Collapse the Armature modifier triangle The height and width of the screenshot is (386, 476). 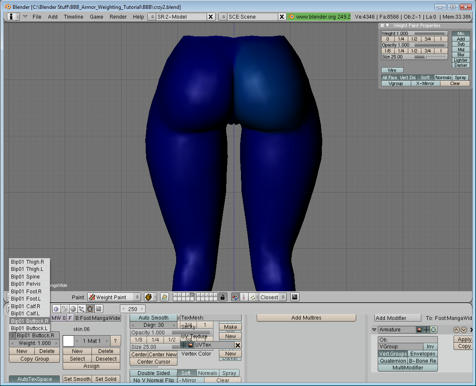[x=374, y=330]
